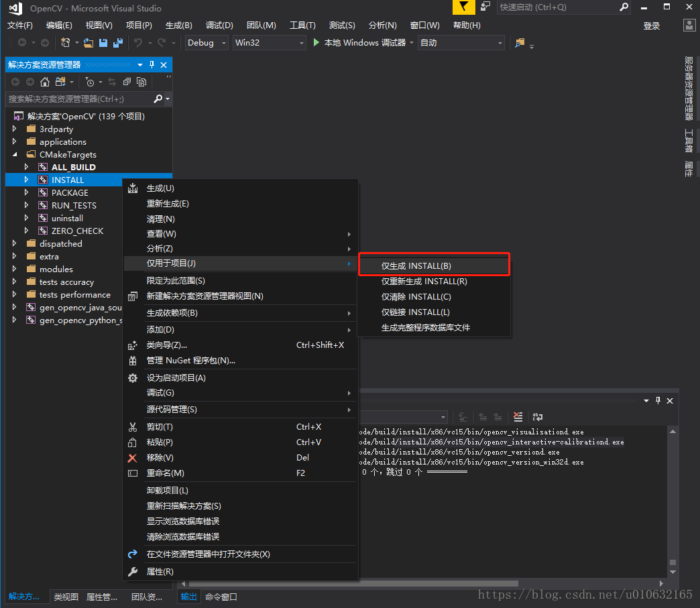Click the pending changes filter clock icon
This screenshot has width=700, height=608.
pos(90,82)
